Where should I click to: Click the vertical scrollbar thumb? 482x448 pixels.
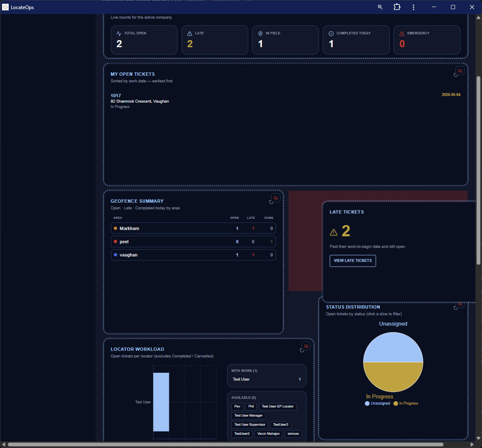pyautogui.click(x=478, y=170)
